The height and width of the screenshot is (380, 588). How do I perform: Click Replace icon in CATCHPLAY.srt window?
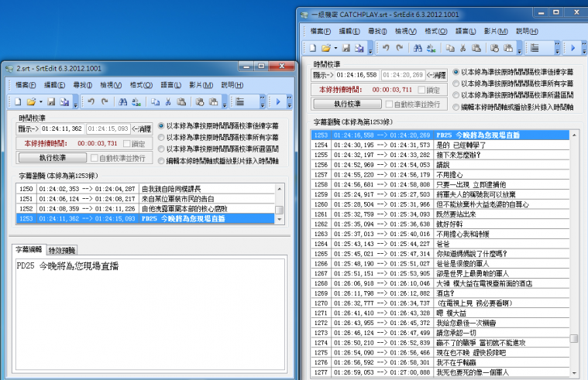point(431,48)
